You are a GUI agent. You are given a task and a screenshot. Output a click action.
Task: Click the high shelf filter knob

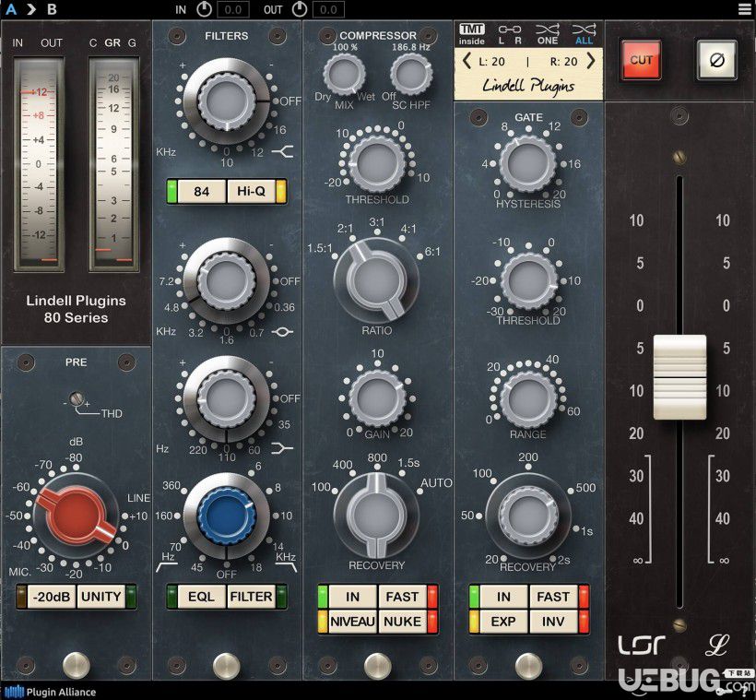point(227,101)
